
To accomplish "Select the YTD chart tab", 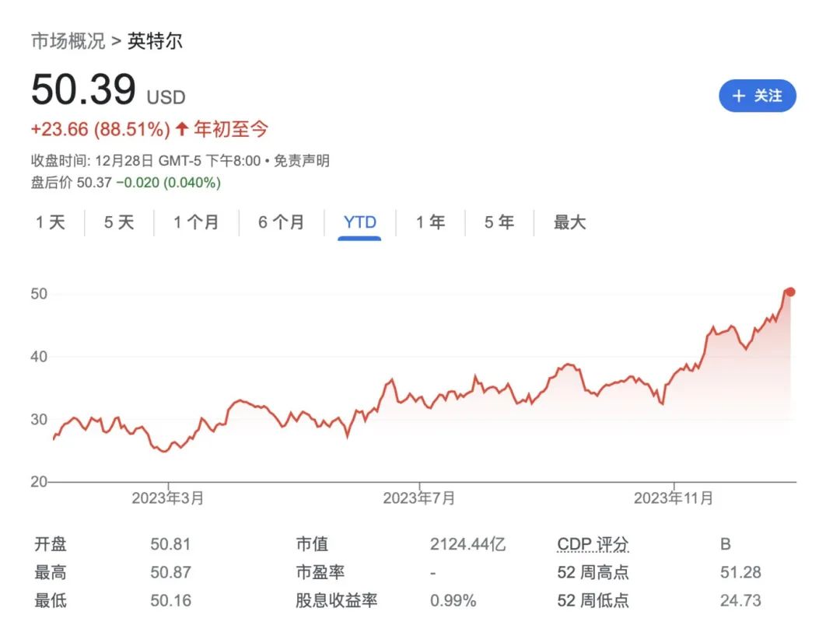I will click(x=359, y=222).
